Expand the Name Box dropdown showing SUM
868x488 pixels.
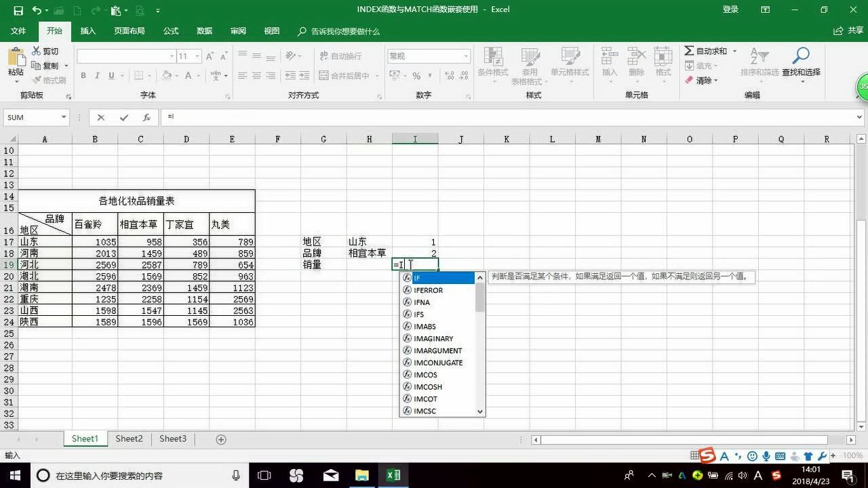click(x=64, y=117)
